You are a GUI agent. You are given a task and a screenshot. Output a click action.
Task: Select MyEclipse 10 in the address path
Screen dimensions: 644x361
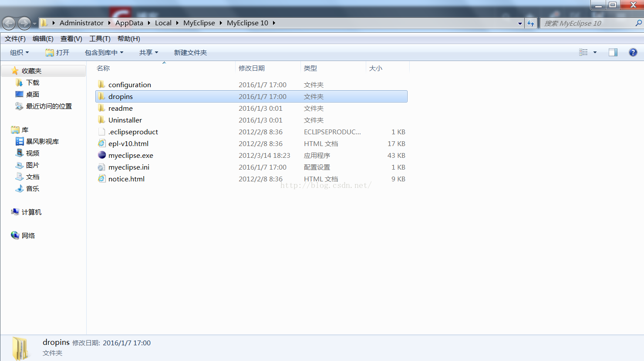[x=247, y=23]
